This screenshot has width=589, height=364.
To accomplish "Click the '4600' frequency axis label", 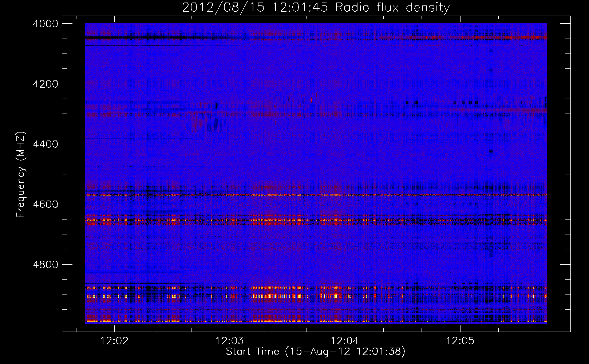I will 46,204.
